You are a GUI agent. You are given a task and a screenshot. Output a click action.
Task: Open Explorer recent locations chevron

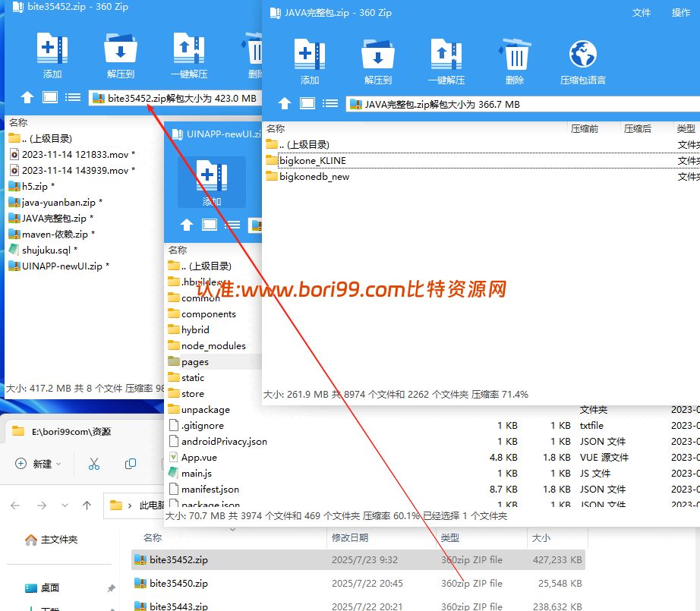(65, 505)
